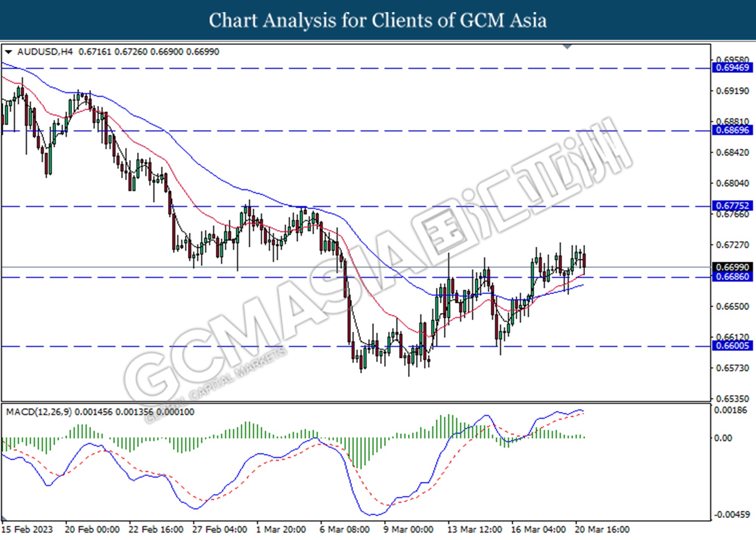
Task: Click the 0.67752 price level label
Action: tap(733, 206)
